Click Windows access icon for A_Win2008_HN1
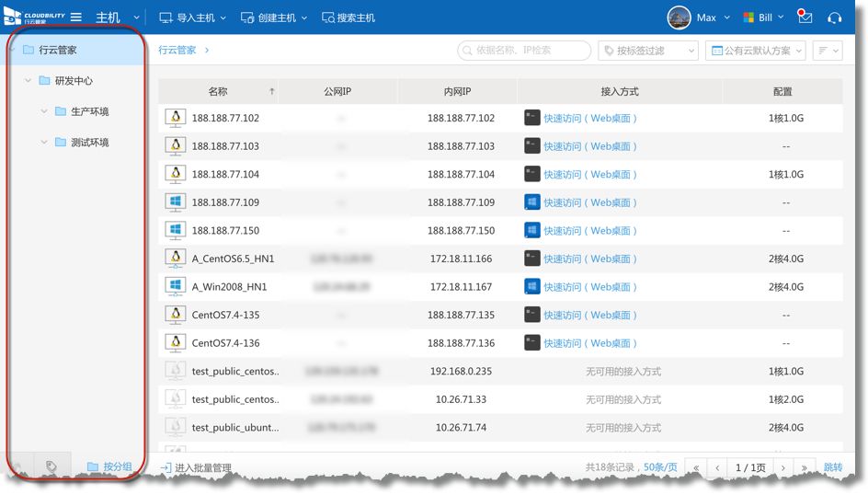The width and height of the screenshot is (868, 495). [x=531, y=287]
